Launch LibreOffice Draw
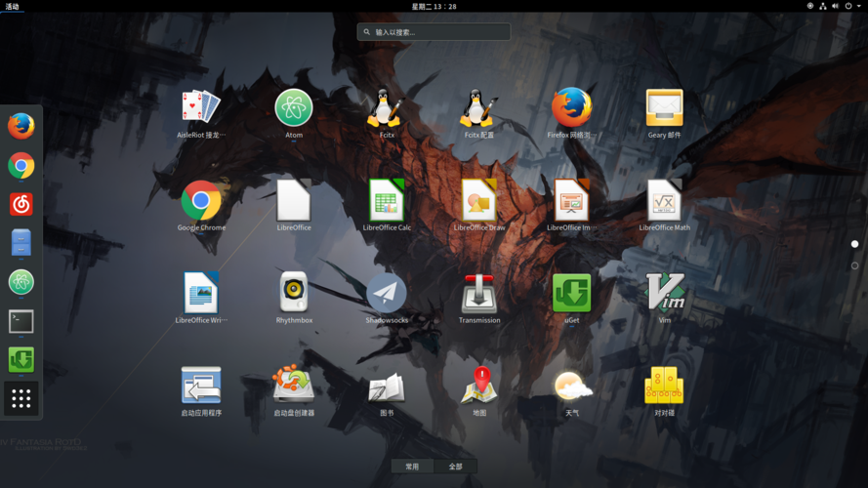 tap(478, 206)
